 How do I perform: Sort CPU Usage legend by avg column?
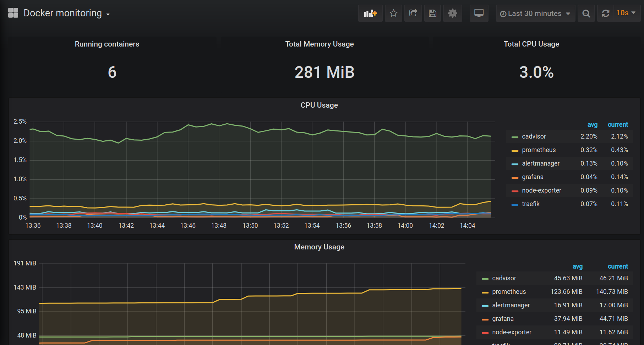(592, 125)
